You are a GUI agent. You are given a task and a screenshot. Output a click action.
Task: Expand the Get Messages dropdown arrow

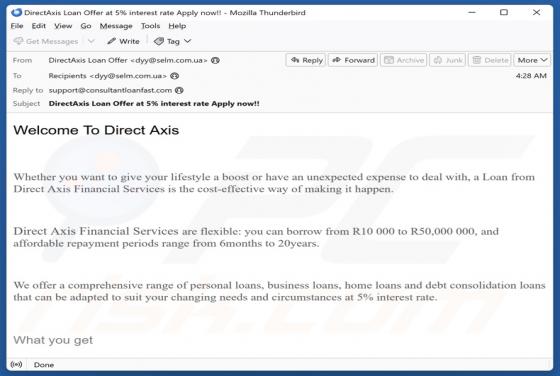(91, 41)
